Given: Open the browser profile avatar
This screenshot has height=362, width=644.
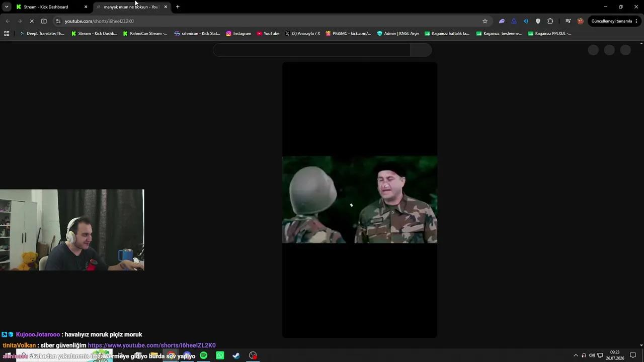Looking at the screenshot, I should pyautogui.click(x=580, y=21).
